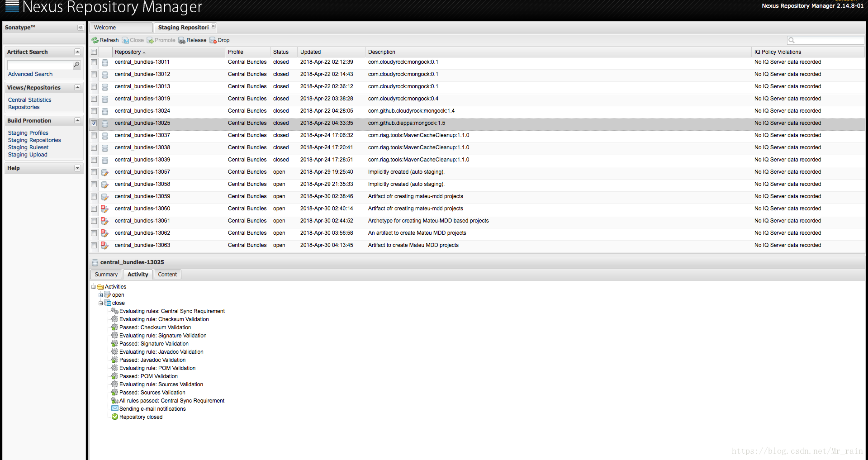Collapse the Activities tree node
The width and height of the screenshot is (868, 460).
click(94, 287)
